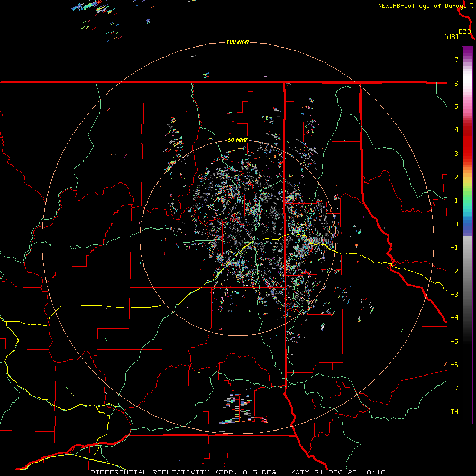
Task: Click the -4 tick on color scale
Action: coord(454,318)
